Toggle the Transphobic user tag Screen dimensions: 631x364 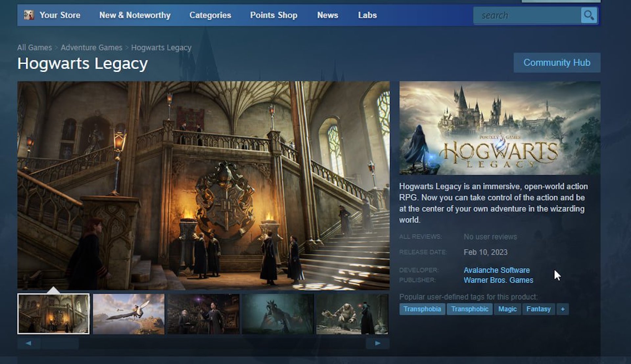(469, 308)
